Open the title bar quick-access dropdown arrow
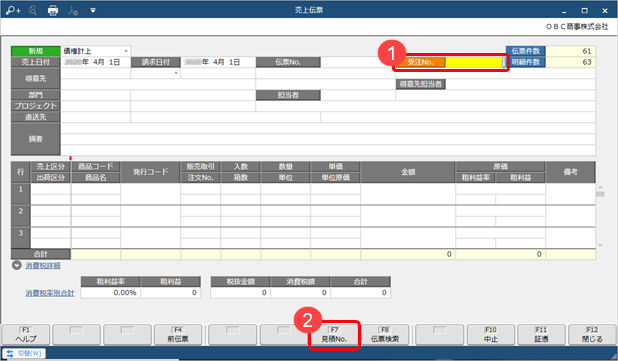 coord(93,10)
